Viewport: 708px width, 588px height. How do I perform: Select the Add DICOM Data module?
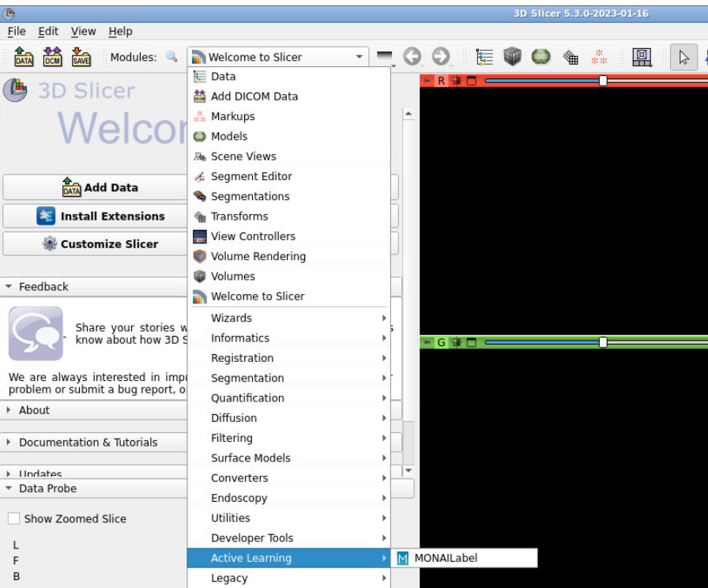point(253,96)
